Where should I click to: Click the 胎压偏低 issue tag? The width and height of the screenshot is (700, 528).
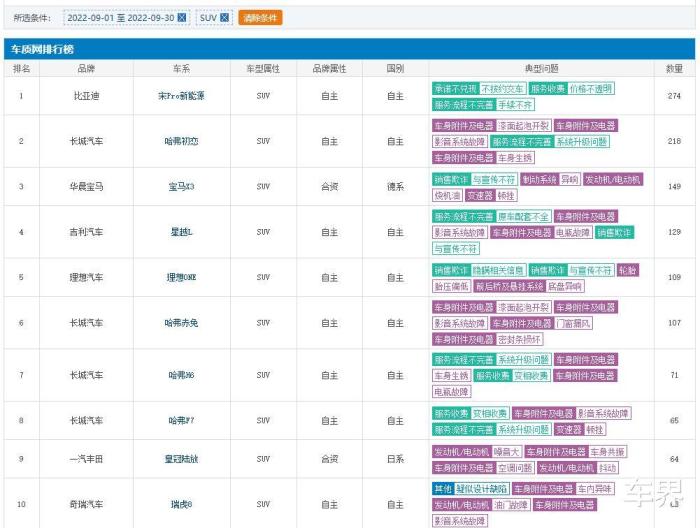(452, 287)
